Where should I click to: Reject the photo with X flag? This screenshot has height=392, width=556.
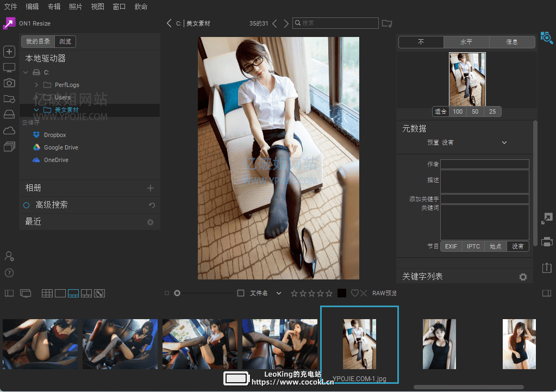364,293
